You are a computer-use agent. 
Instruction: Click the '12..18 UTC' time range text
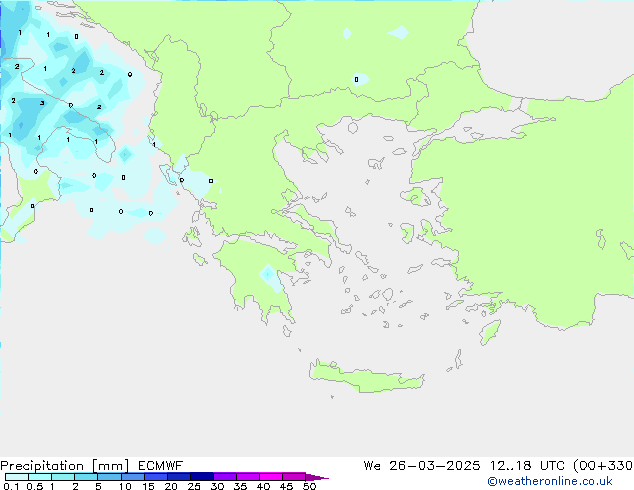click(x=528, y=466)
